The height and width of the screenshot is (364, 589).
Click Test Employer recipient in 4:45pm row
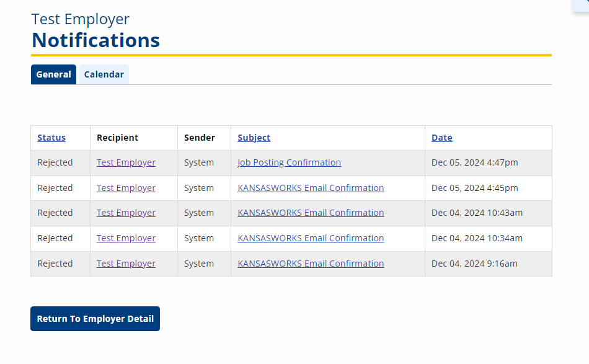point(126,188)
